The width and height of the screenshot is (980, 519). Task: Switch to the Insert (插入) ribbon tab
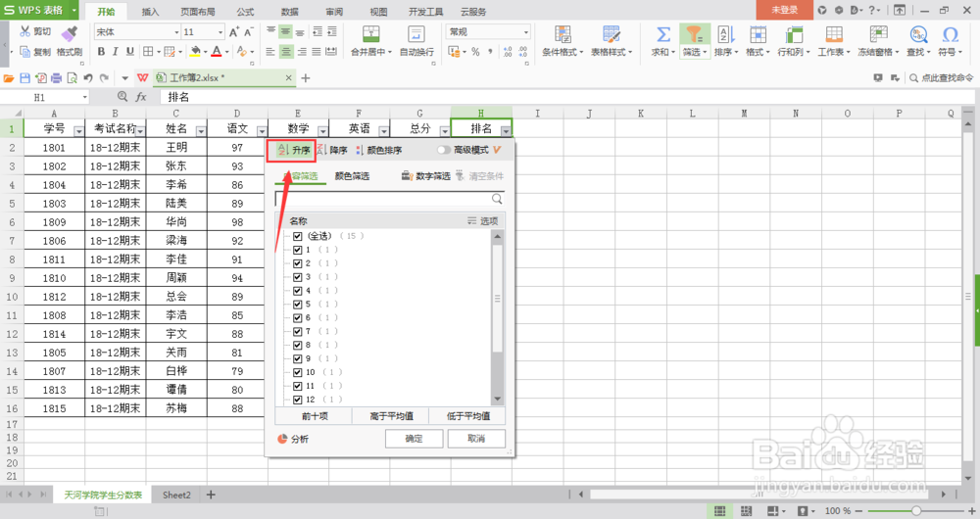point(150,12)
